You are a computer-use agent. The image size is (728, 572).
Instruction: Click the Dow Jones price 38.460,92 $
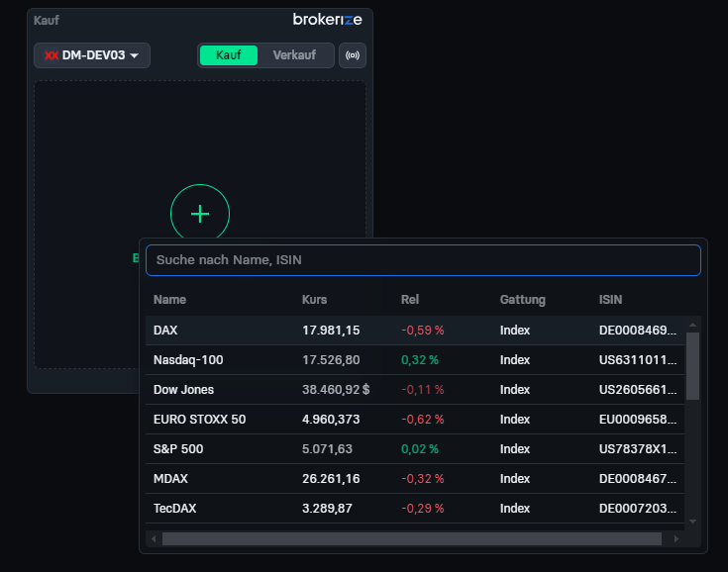coord(336,390)
